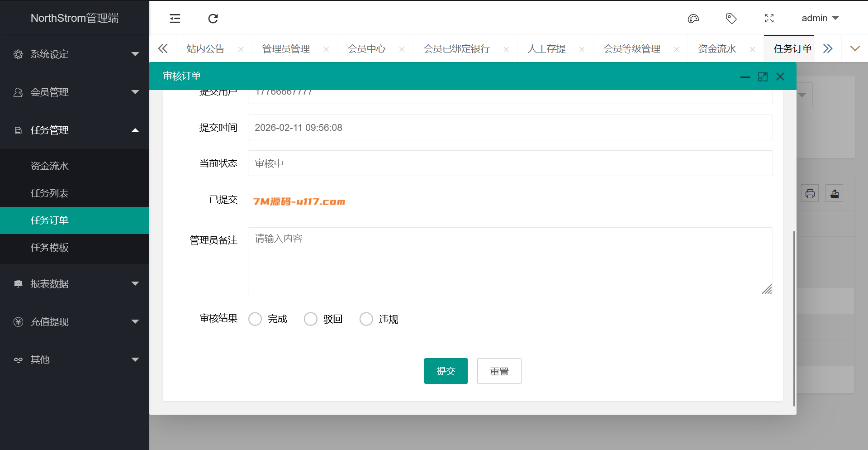Expand the 系统设定 sidebar menu
Image resolution: width=868 pixels, height=450 pixels.
coord(75,54)
